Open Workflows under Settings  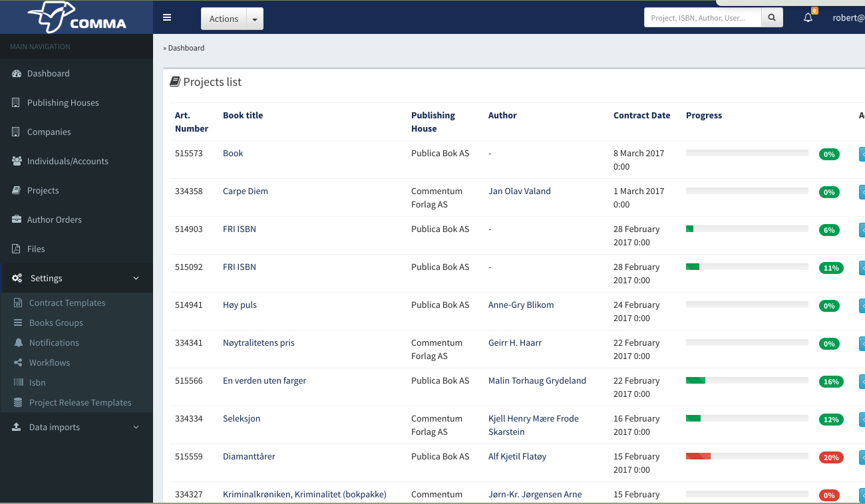[49, 363]
